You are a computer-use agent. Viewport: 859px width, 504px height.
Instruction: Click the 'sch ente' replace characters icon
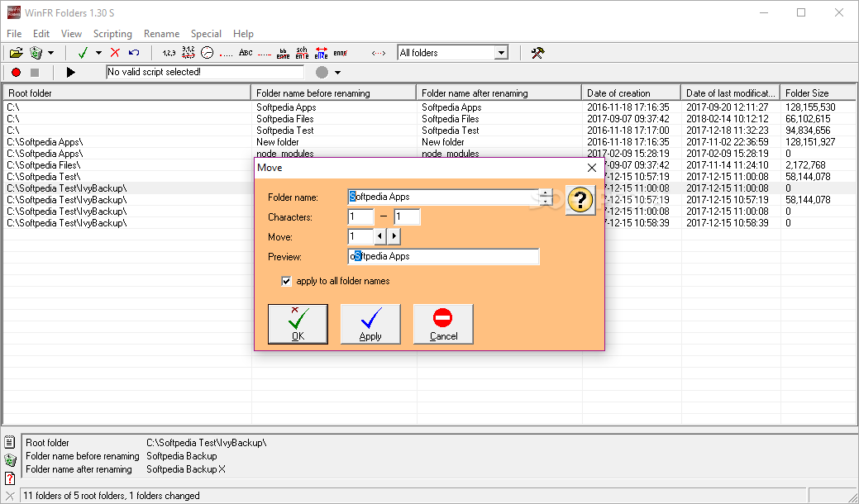[302, 53]
